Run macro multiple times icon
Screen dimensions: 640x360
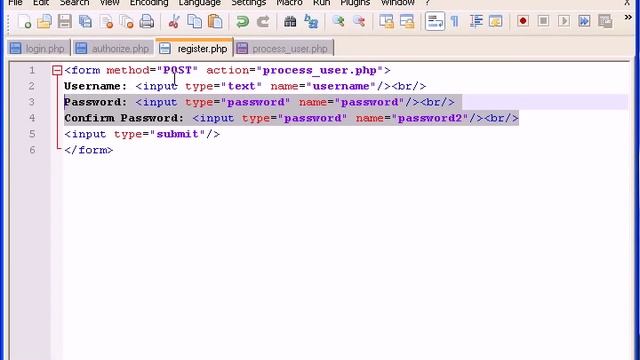pos(584,21)
